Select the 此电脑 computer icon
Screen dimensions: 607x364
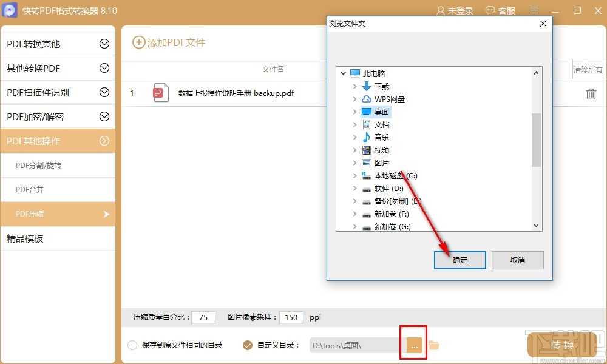click(355, 73)
